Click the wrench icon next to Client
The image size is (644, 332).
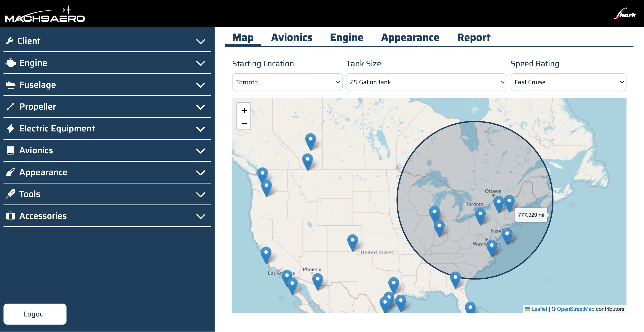[x=10, y=41]
